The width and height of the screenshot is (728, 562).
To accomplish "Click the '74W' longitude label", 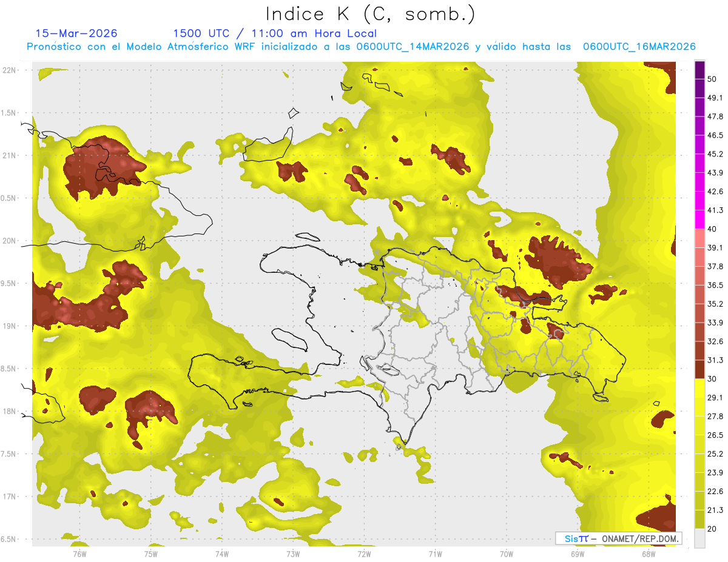I will tap(222, 554).
